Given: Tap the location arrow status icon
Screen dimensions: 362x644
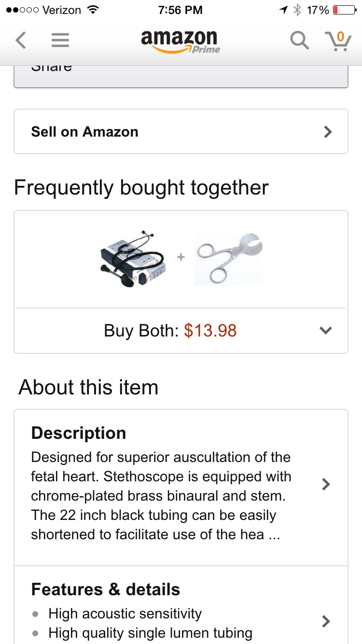Looking at the screenshot, I should [x=283, y=10].
